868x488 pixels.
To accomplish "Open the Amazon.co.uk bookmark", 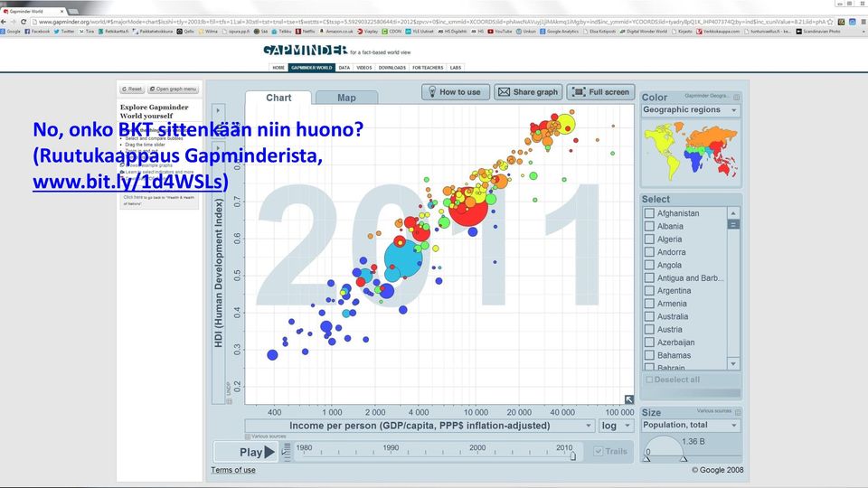I will [x=335, y=32].
